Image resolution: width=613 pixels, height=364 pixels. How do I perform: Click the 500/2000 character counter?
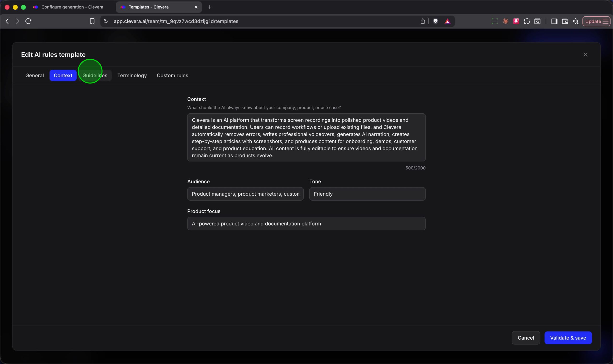pyautogui.click(x=415, y=168)
